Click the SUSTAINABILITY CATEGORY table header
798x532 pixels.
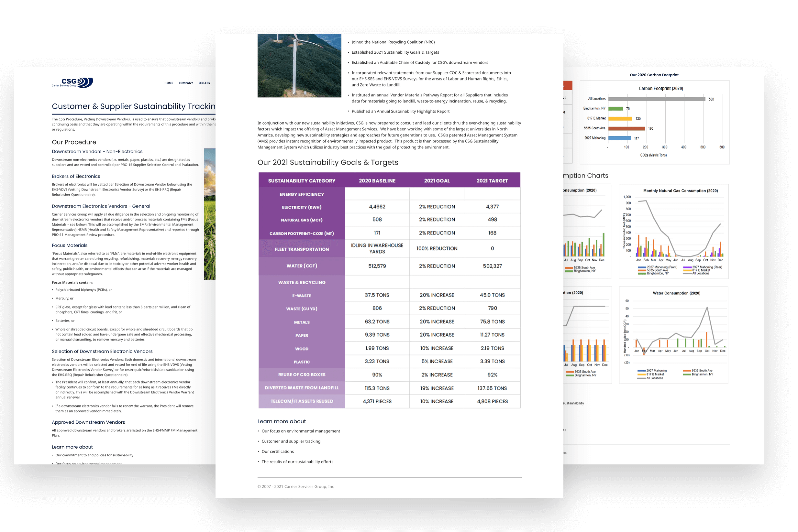(x=301, y=181)
